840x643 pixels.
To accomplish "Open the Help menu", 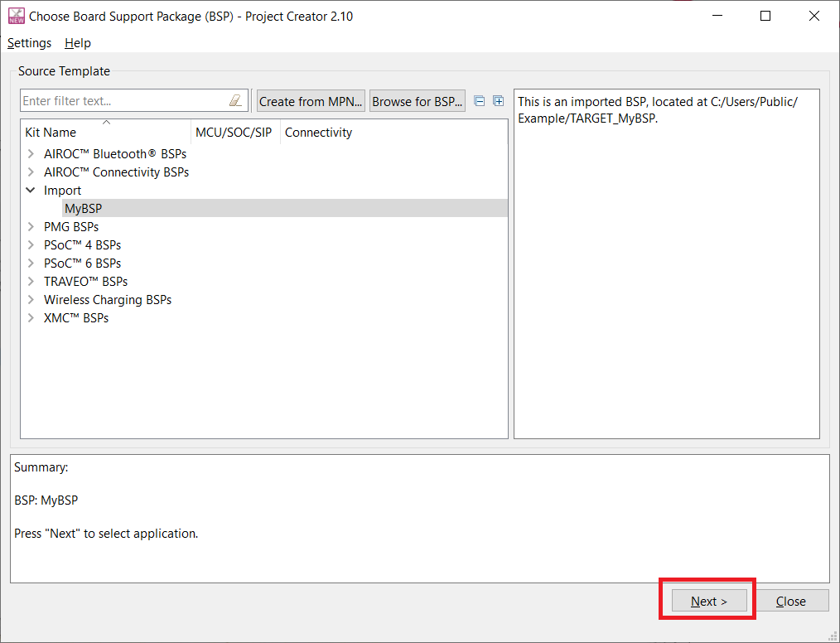I will click(x=78, y=43).
